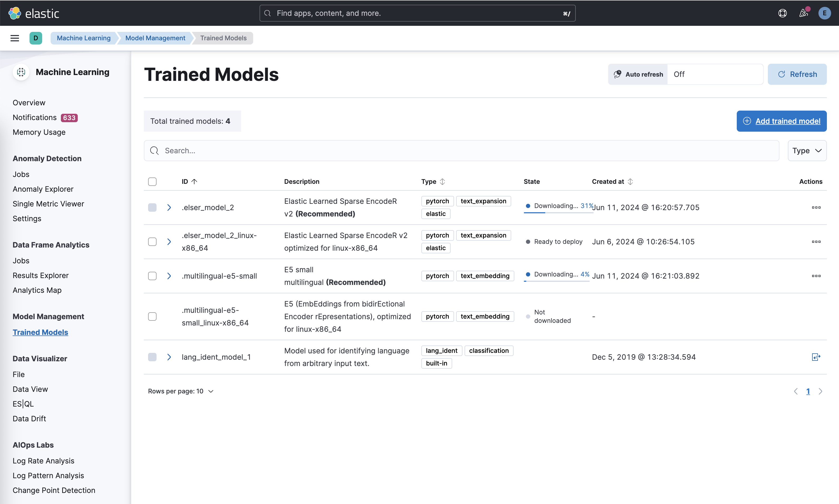
Task: Open the Rows per page dropdown
Action: [181, 391]
